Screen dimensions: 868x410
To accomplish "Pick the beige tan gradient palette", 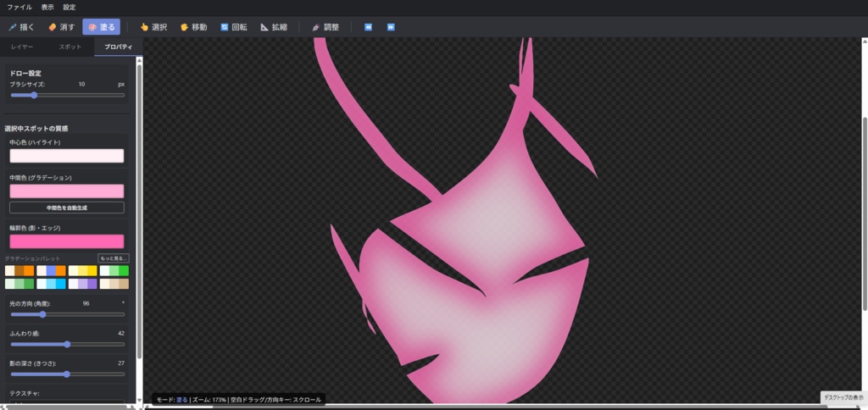I will (x=114, y=284).
